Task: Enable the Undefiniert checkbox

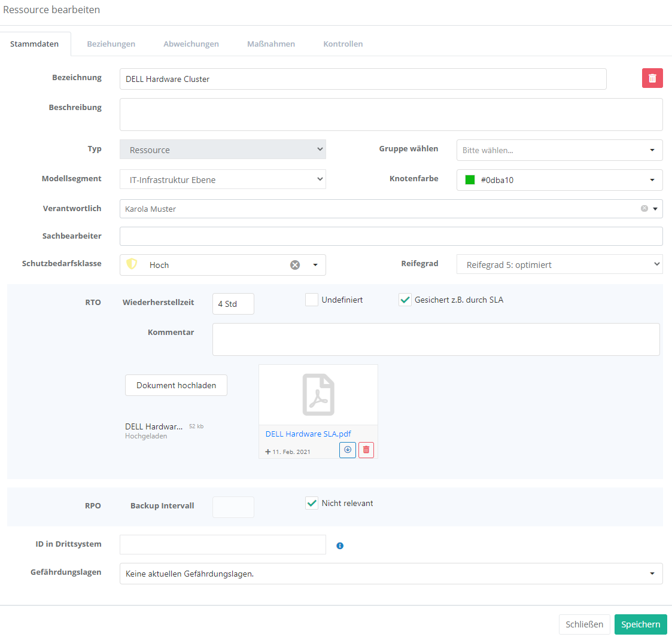Action: 312,300
